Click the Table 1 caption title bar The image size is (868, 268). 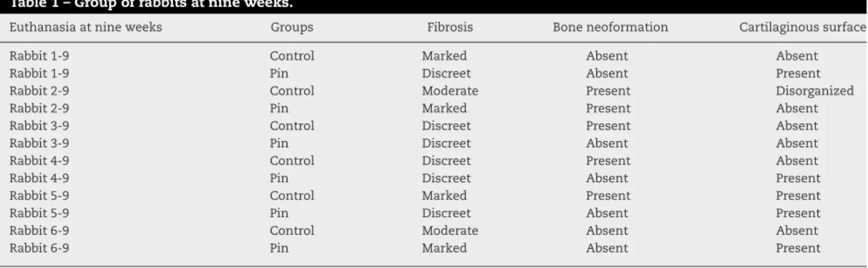(x=434, y=6)
